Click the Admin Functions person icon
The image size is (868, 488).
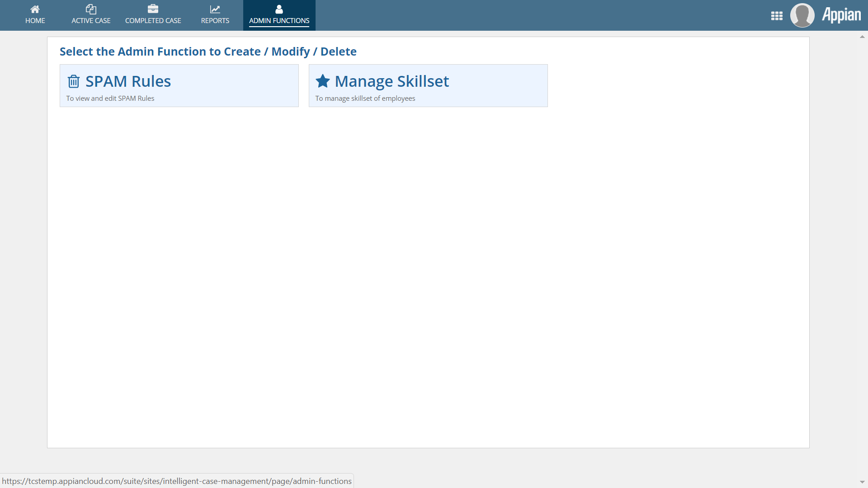tap(279, 9)
